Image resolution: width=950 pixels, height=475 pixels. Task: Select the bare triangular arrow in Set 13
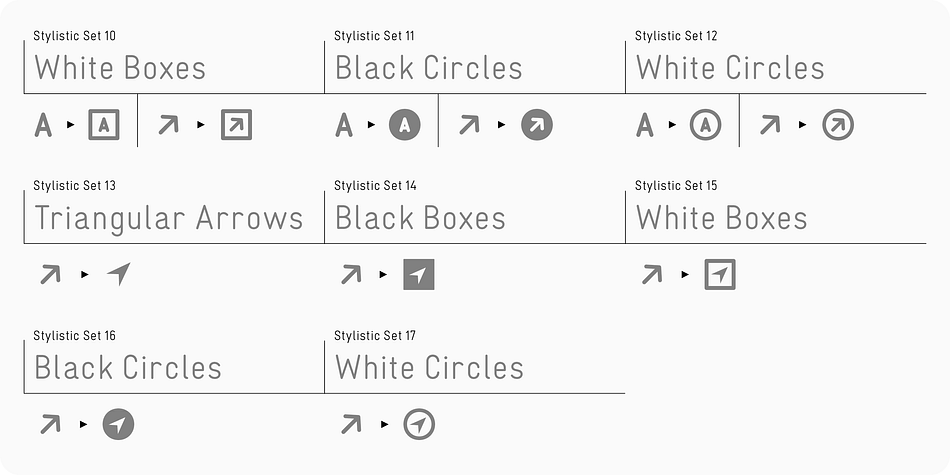(x=119, y=274)
